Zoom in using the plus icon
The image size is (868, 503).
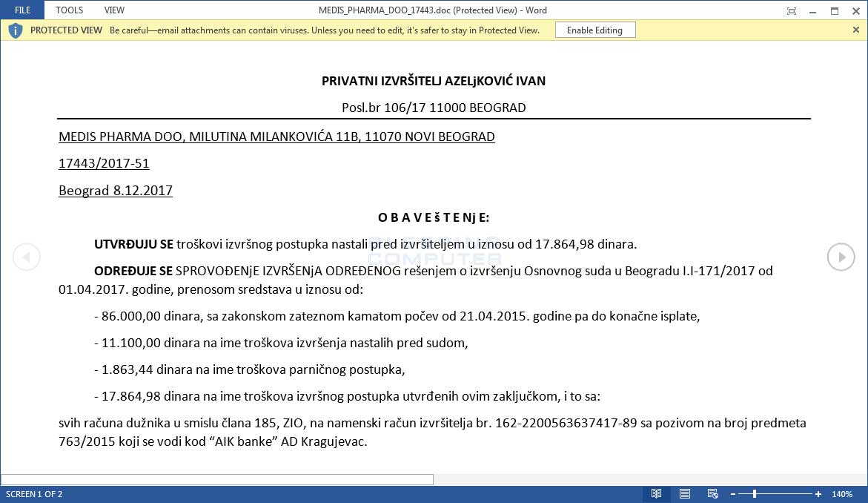(x=818, y=493)
